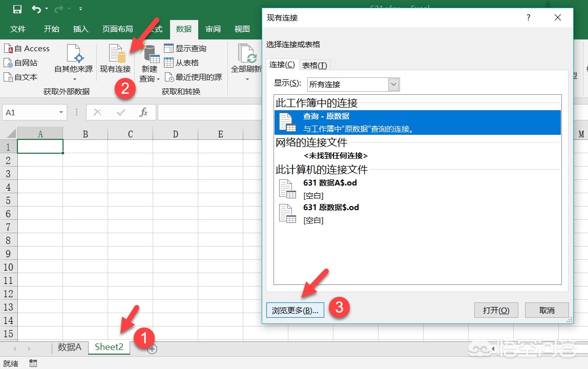Select row 5 header
This screenshot has width=588, height=369.
click(8, 200)
